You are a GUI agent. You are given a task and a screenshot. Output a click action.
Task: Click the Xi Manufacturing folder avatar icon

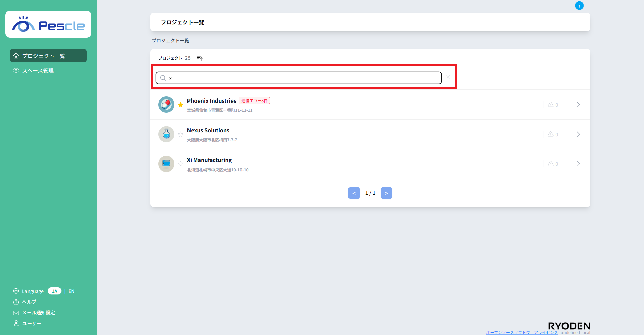click(166, 164)
